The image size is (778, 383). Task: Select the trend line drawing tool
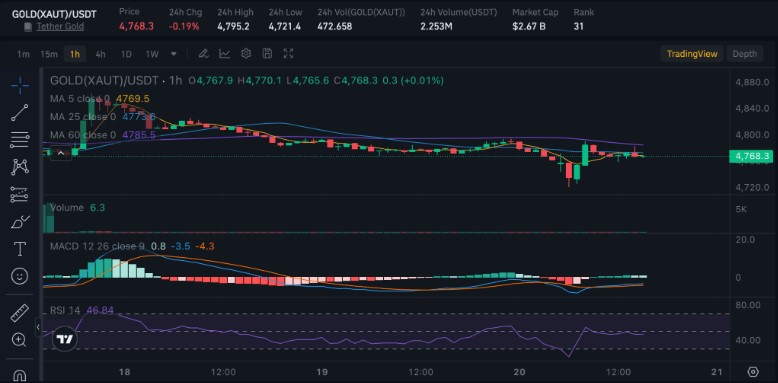pyautogui.click(x=20, y=113)
